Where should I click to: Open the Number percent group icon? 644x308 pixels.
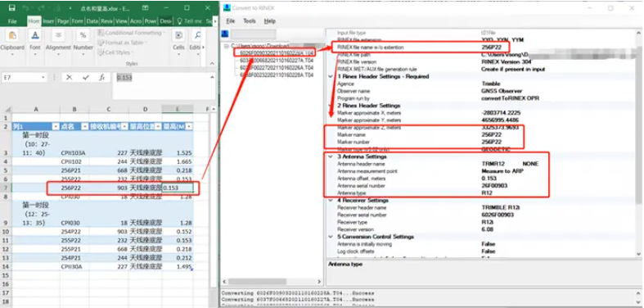(83, 35)
